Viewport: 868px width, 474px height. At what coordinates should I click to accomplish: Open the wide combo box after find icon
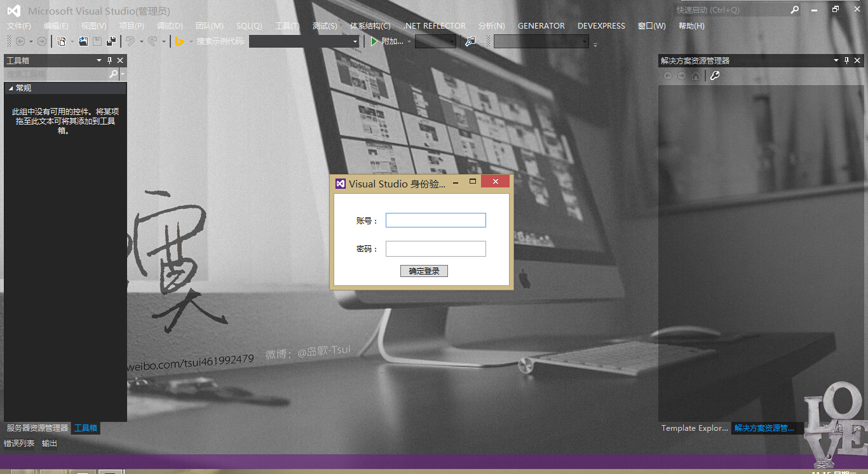coord(541,41)
